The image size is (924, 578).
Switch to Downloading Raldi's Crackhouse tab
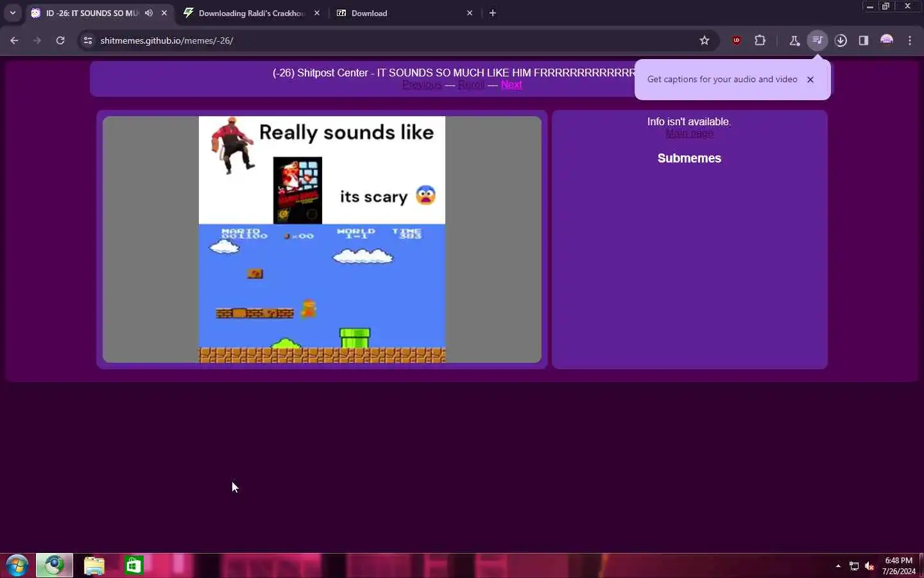250,13
